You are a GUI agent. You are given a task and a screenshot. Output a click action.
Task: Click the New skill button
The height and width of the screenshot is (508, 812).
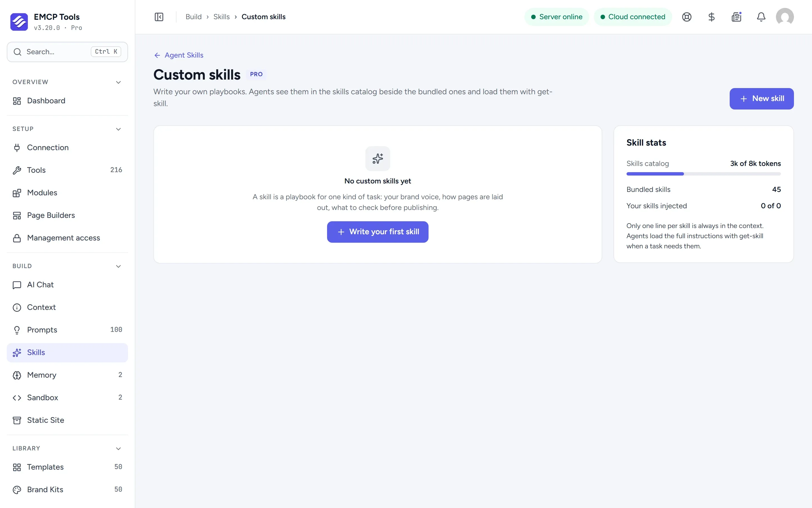762,99
